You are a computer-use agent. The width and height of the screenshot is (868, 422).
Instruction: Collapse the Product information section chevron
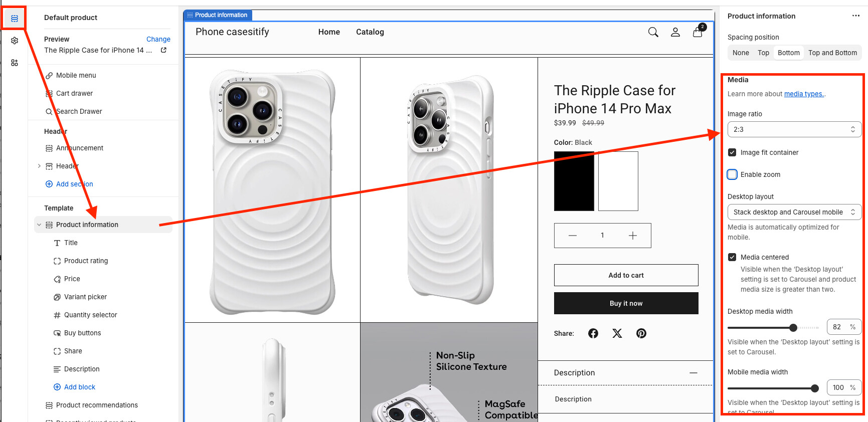39,225
